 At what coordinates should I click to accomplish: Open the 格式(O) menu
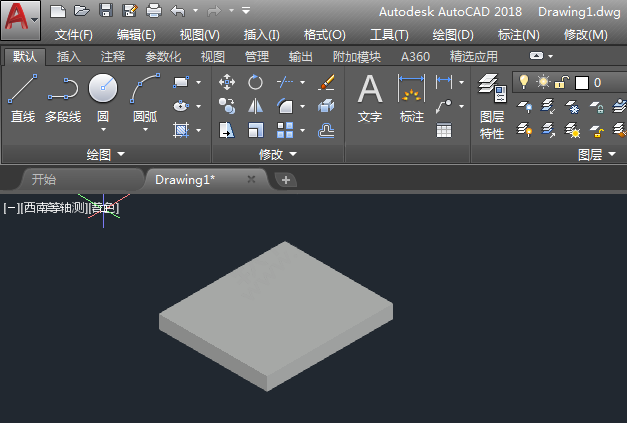324,35
